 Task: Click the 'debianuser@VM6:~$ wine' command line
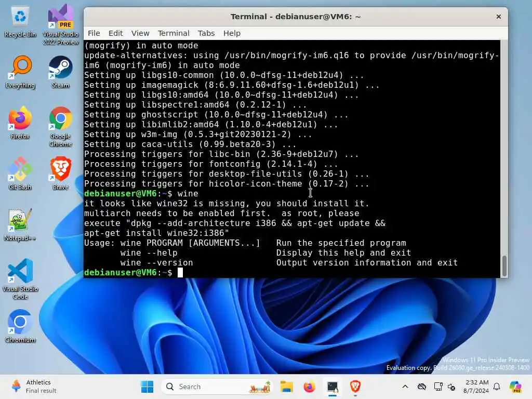click(141, 193)
